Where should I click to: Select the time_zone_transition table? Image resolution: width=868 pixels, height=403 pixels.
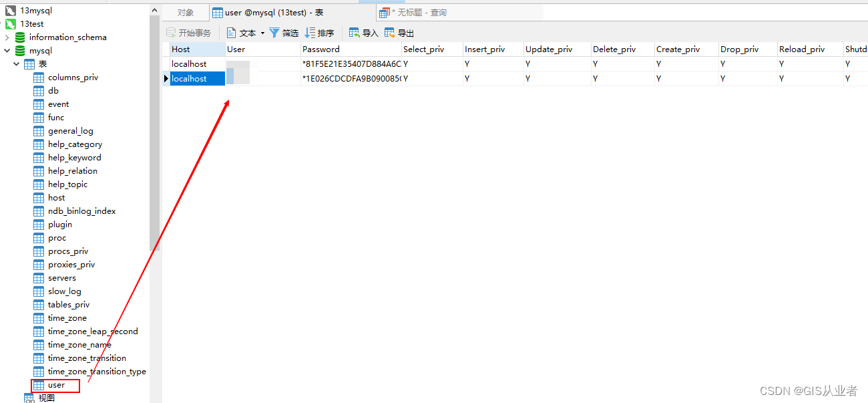(x=87, y=358)
